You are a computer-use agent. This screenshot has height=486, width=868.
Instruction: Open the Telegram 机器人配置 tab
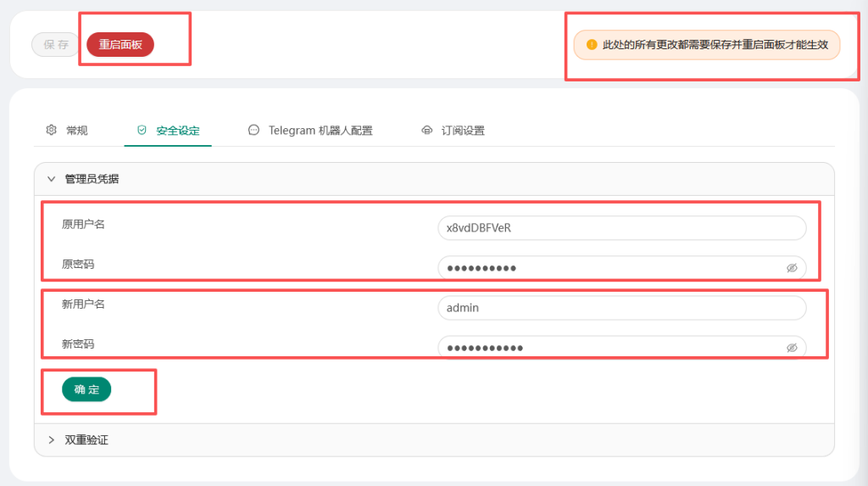pyautogui.click(x=320, y=131)
